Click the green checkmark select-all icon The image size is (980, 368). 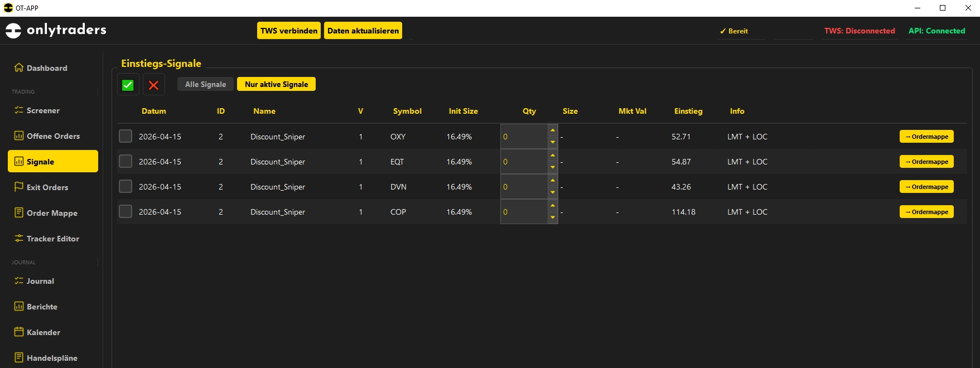pos(128,85)
